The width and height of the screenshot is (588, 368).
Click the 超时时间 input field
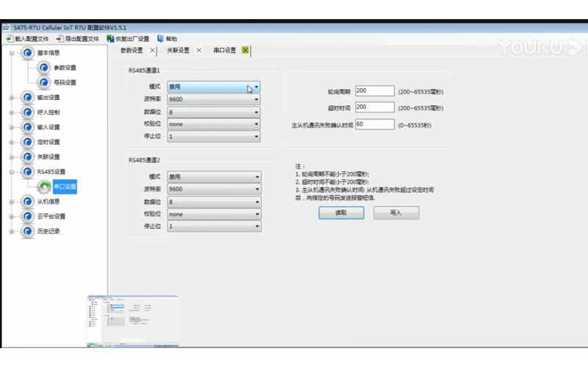coord(375,107)
